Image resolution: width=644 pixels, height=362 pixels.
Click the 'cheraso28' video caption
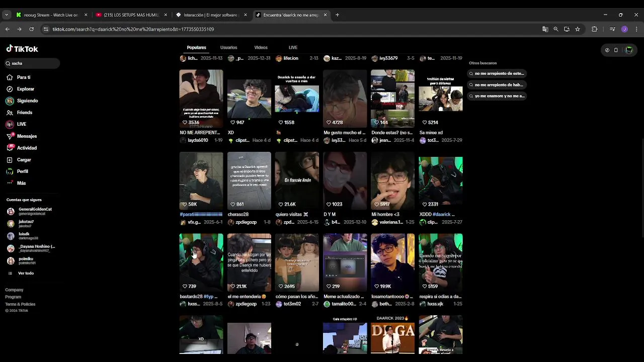(x=238, y=214)
